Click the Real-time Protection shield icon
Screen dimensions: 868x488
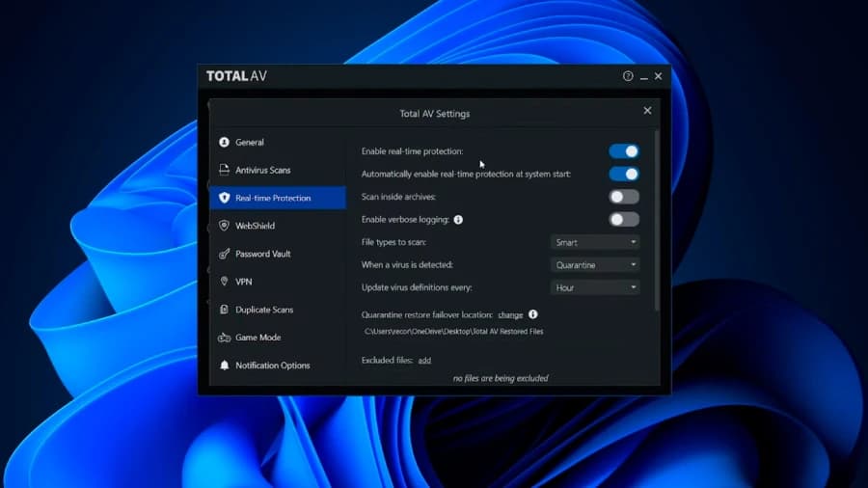tap(224, 198)
